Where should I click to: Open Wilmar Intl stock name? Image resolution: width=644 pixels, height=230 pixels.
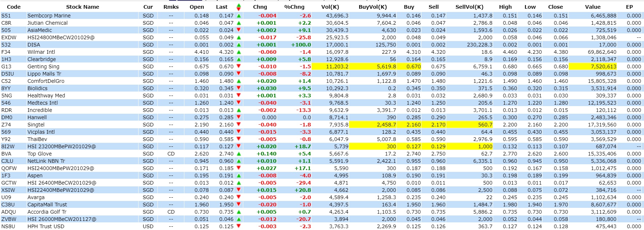point(41,52)
